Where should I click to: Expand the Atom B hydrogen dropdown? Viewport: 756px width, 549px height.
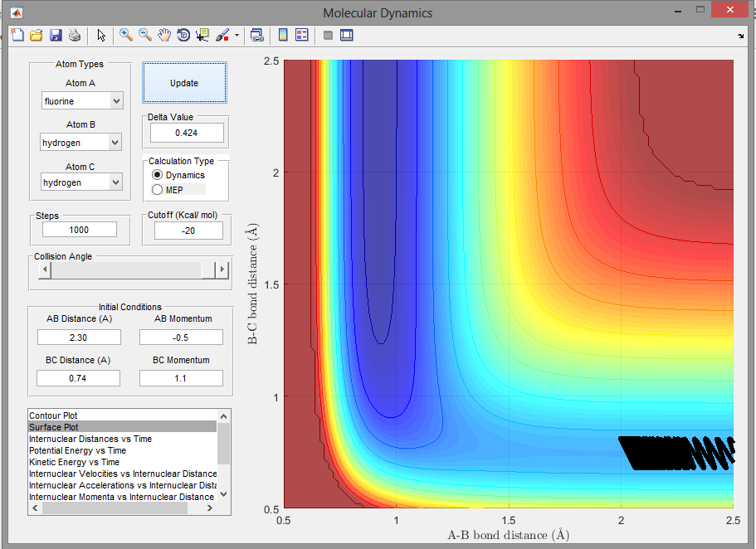coord(81,143)
